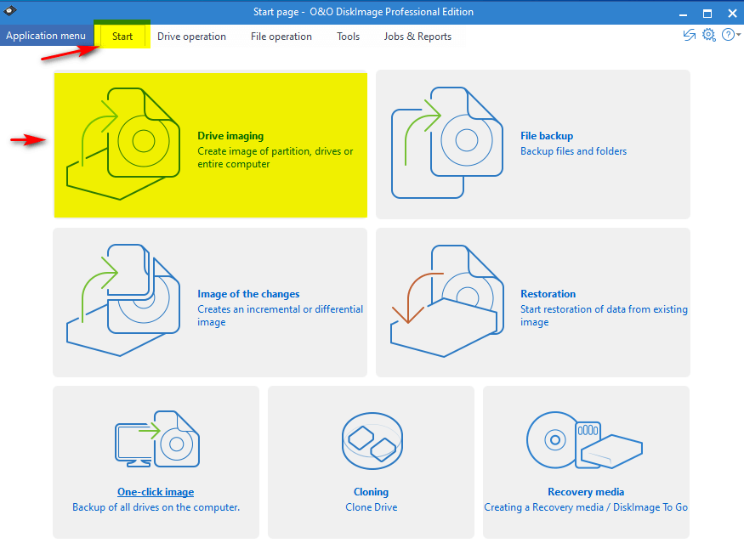Open the Drive operation tab
744x560 pixels.
pyautogui.click(x=191, y=37)
